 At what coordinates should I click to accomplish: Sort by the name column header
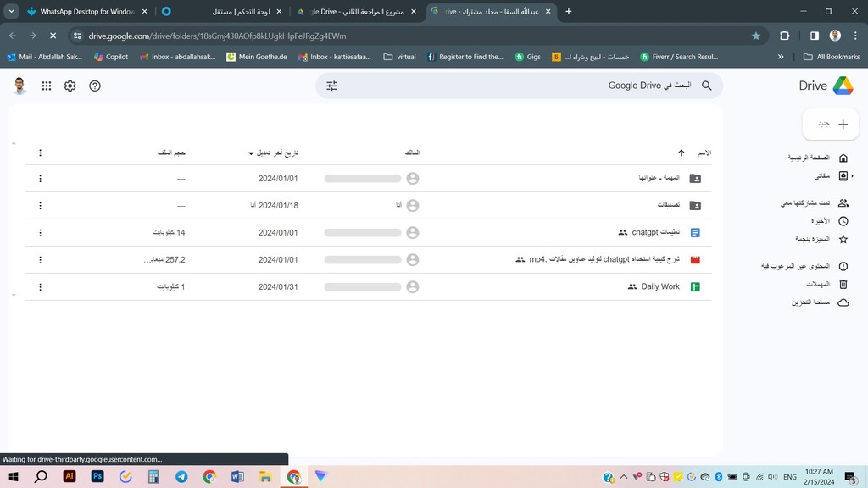[x=704, y=152]
